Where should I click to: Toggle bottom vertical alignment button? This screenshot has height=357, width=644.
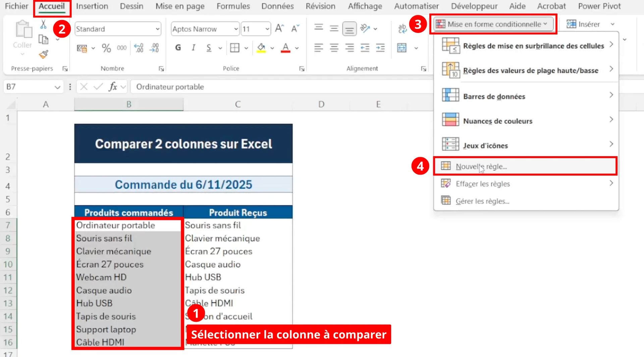click(349, 29)
